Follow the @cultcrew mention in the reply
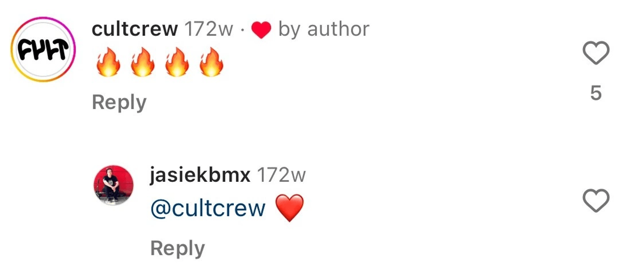 pyautogui.click(x=208, y=208)
